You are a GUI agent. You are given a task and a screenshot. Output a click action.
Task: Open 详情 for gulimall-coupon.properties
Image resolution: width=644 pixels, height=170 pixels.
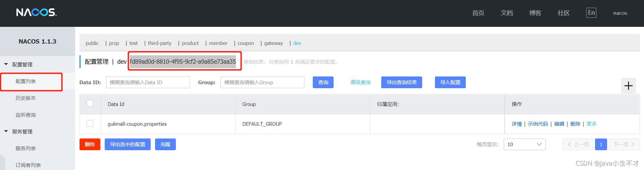(x=517, y=124)
